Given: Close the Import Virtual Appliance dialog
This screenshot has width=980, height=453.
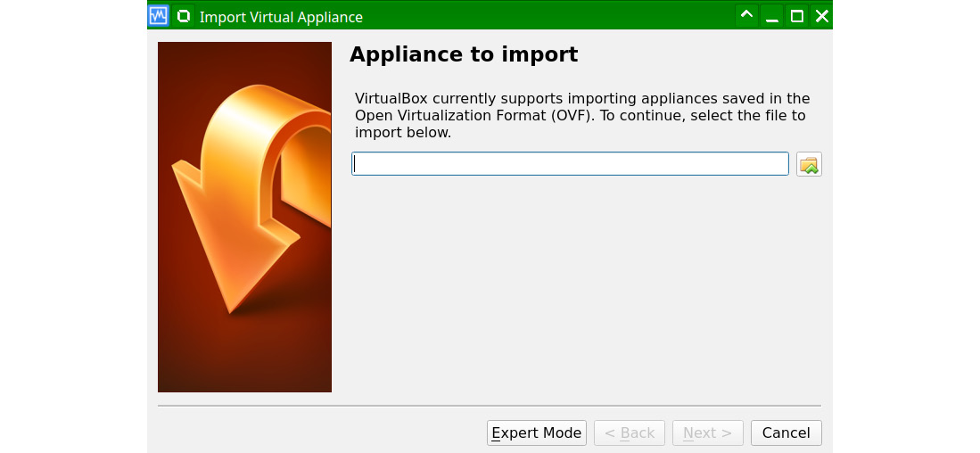Looking at the screenshot, I should 821,16.
